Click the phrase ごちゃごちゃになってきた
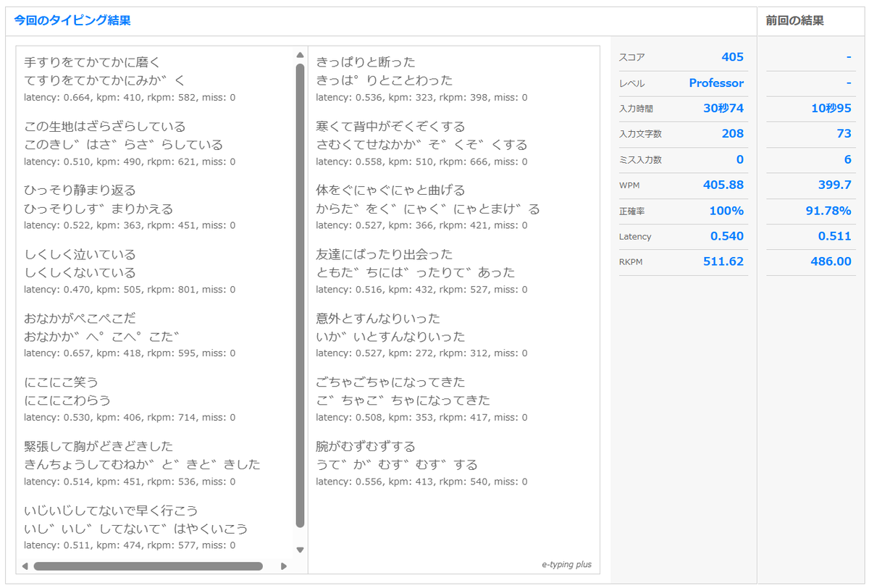 [x=390, y=382]
